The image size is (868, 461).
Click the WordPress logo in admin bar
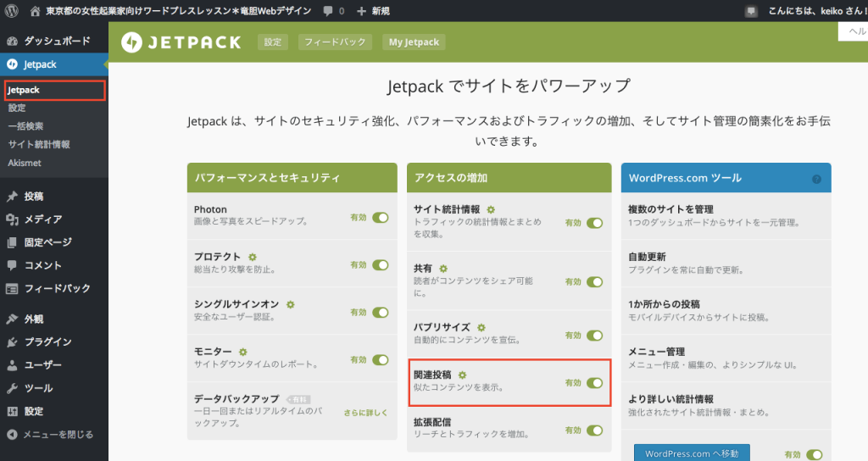(x=11, y=10)
